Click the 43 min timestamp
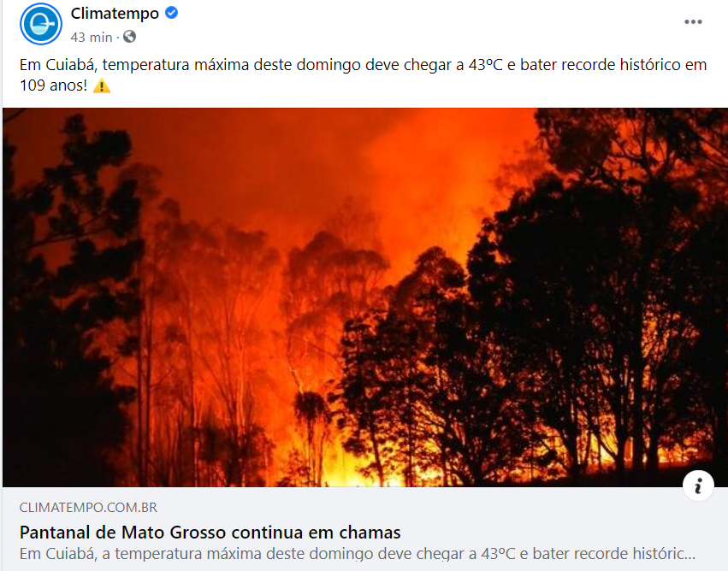The image size is (728, 571). coord(92,37)
